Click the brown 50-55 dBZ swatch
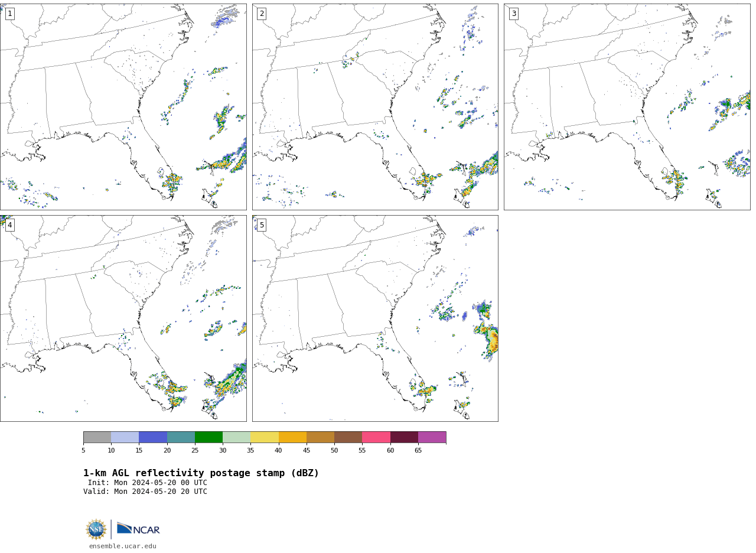Viewport: 756px width, 553px height. (x=348, y=437)
